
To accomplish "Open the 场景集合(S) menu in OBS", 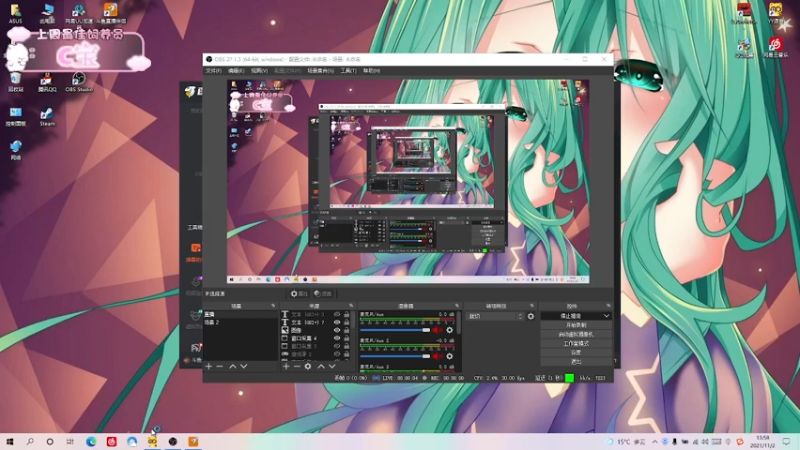I will (320, 71).
